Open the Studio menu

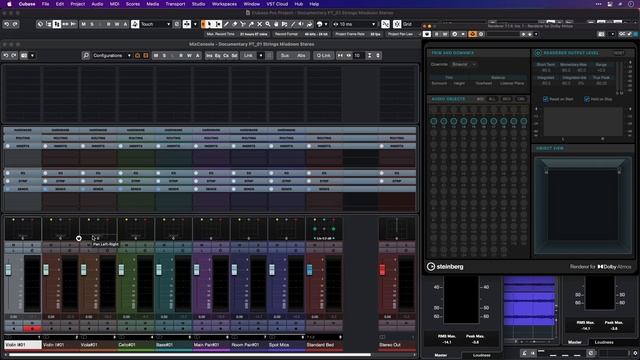point(198,4)
